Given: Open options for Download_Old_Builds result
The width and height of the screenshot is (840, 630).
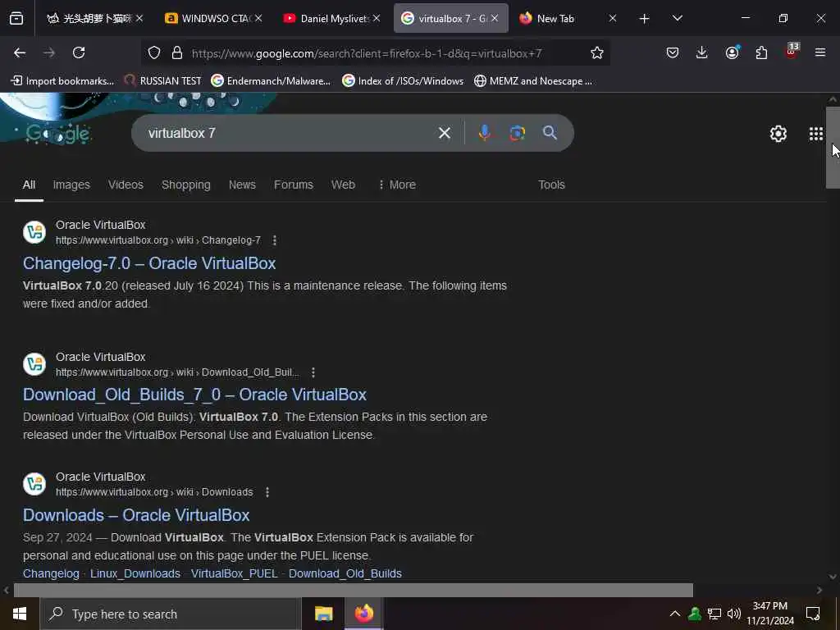Looking at the screenshot, I should (313, 372).
